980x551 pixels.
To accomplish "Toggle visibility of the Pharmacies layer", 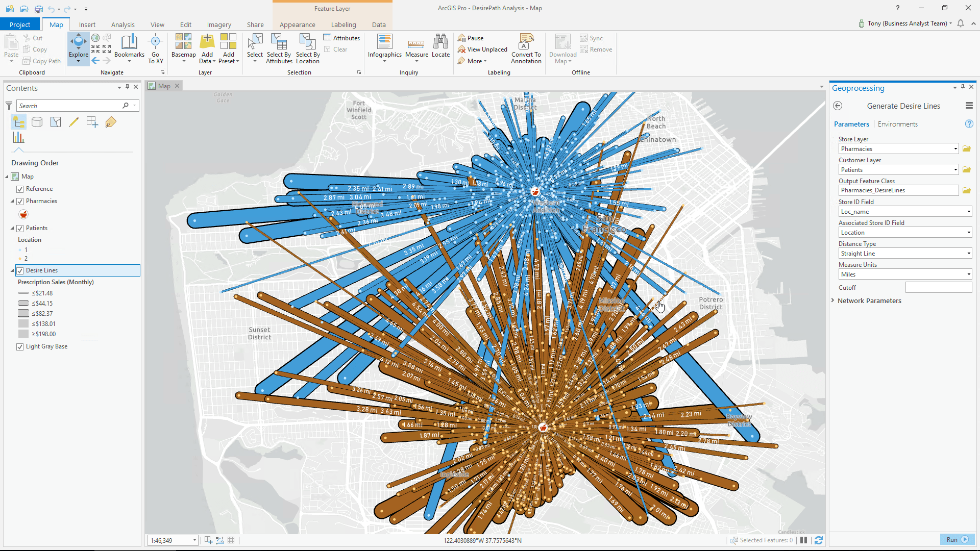I will 19,201.
